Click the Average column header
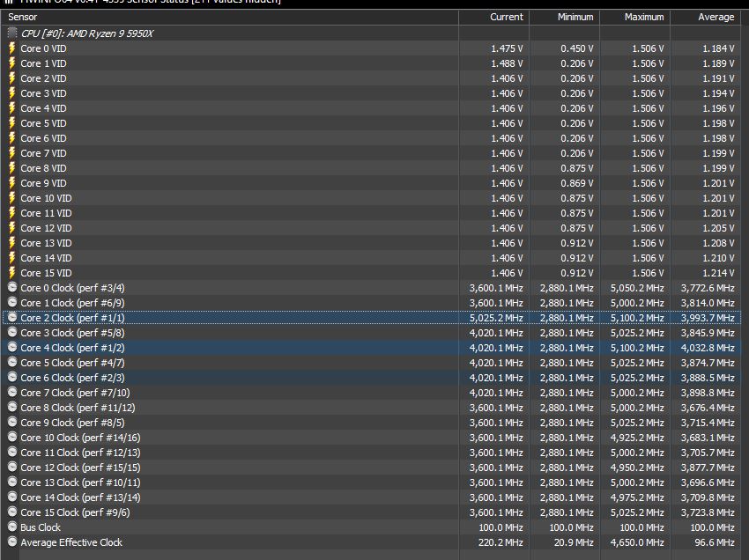749x560 pixels. (x=706, y=17)
